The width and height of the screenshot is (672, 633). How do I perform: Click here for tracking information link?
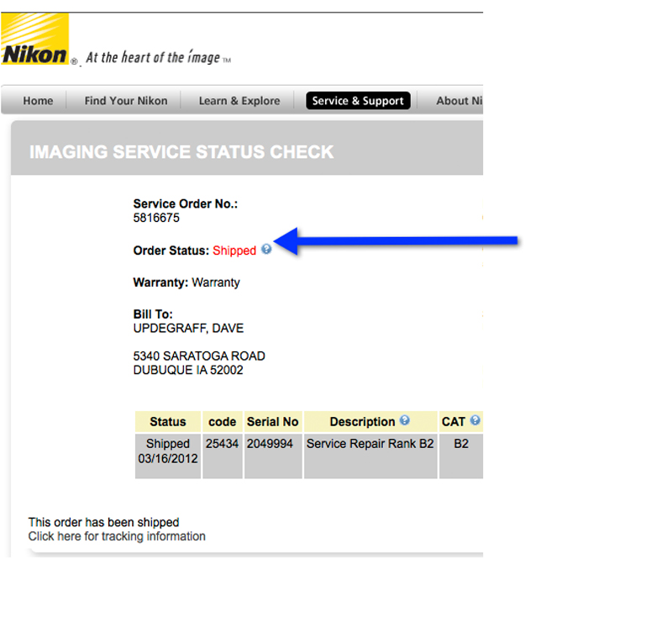coord(117,536)
